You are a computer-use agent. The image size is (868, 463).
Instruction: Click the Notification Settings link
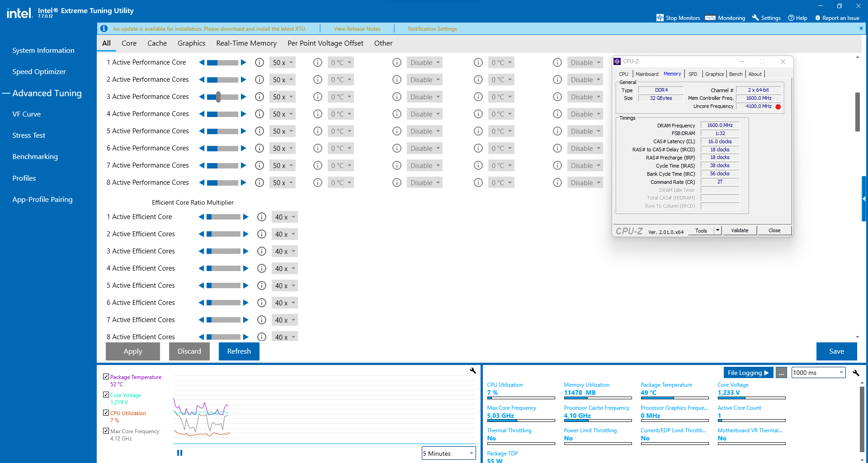[432, 29]
